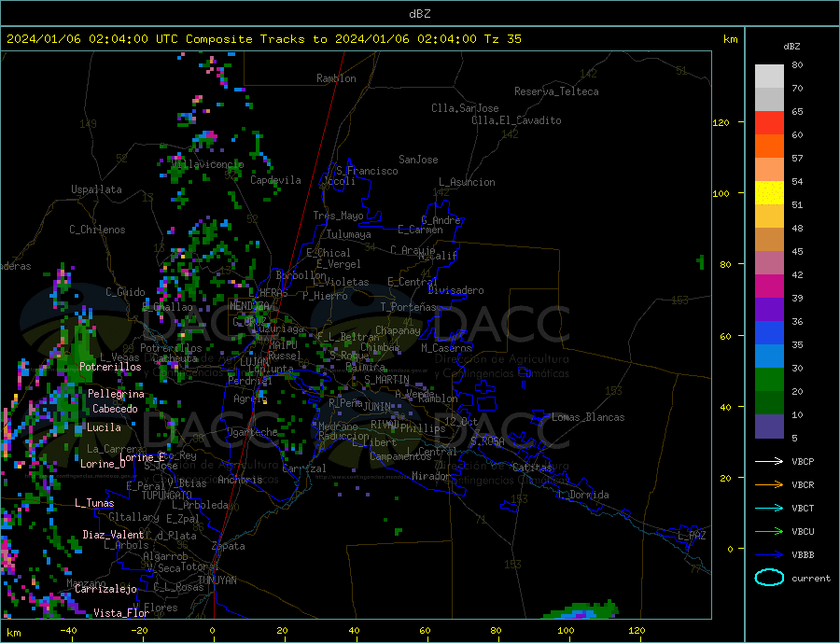Click the 'VBBB' legend label
The width and height of the screenshot is (840, 643).
click(803, 554)
